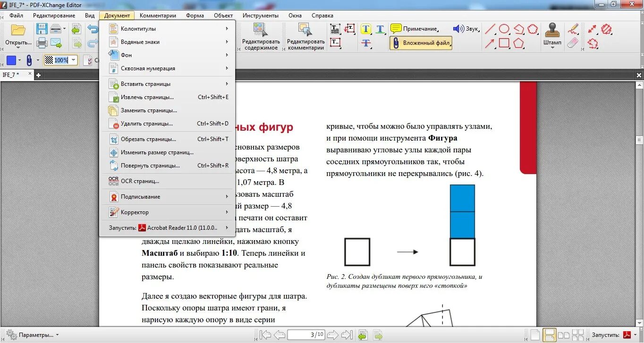Expand the Сквозная нумерация submenu
Screen dimensions: 644x343
click(167, 68)
